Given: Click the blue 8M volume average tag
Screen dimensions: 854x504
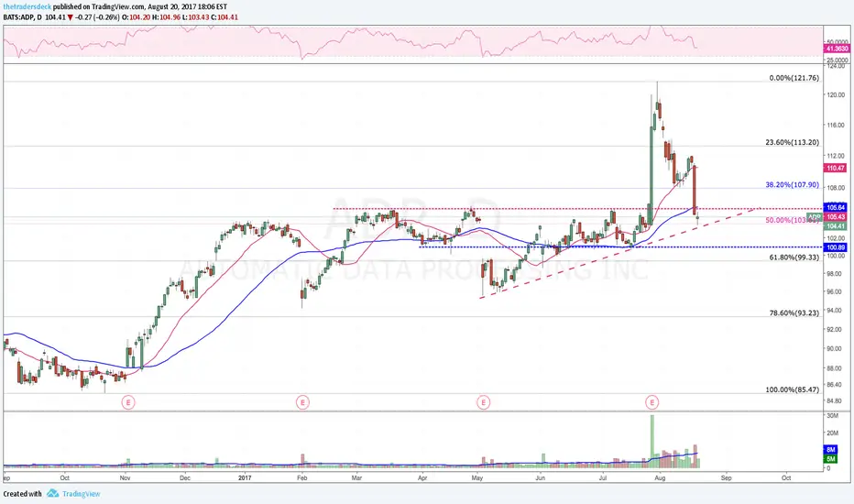Looking at the screenshot, I should [830, 450].
